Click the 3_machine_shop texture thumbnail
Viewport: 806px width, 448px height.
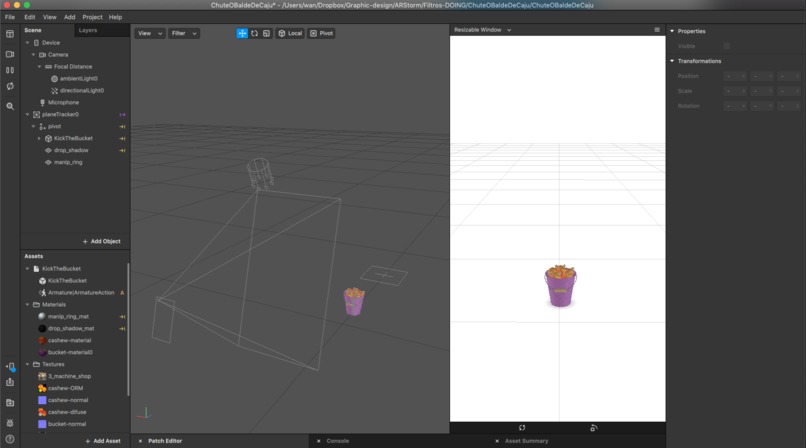coord(42,377)
